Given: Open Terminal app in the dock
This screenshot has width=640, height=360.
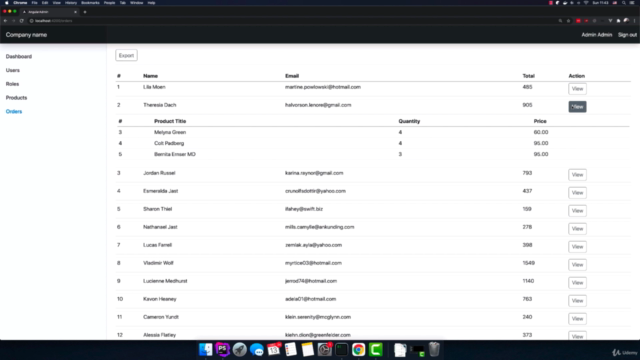Looking at the screenshot, I should point(341,349).
